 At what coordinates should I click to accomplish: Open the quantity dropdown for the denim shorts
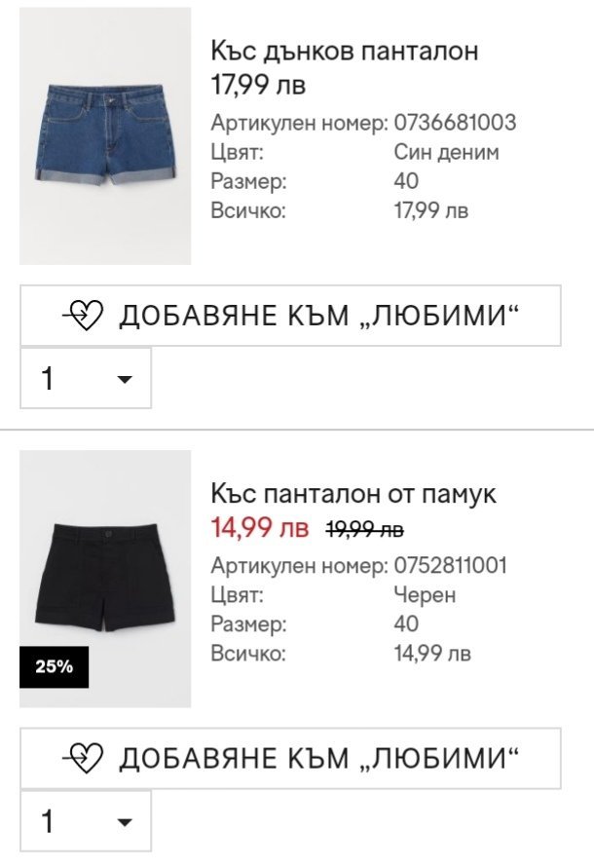[86, 378]
